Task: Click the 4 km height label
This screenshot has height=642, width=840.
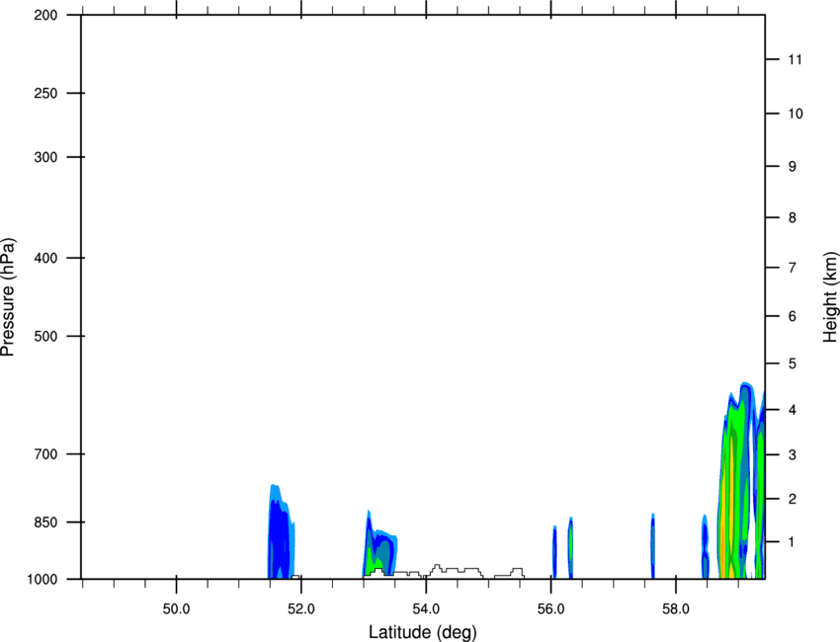Action: click(x=792, y=410)
